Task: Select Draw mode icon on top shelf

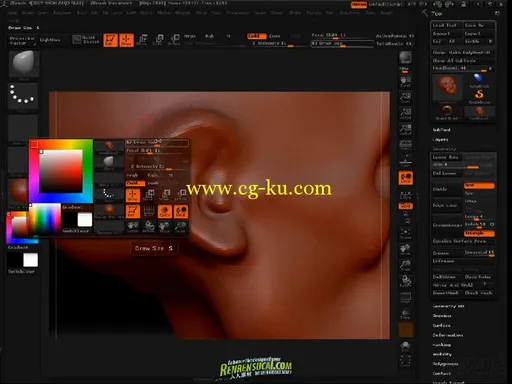Action: [x=126, y=40]
